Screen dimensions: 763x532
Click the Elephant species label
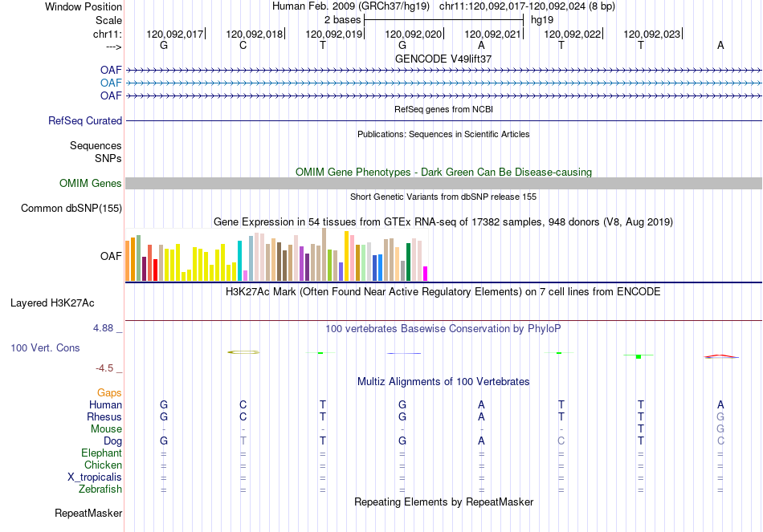(x=102, y=453)
